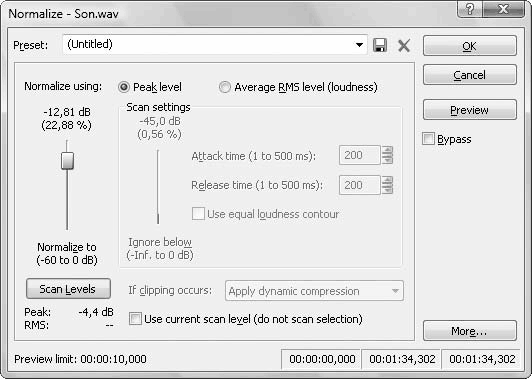Image resolution: width=532 pixels, height=379 pixels.
Task: Click the OK button
Action: point(470,46)
